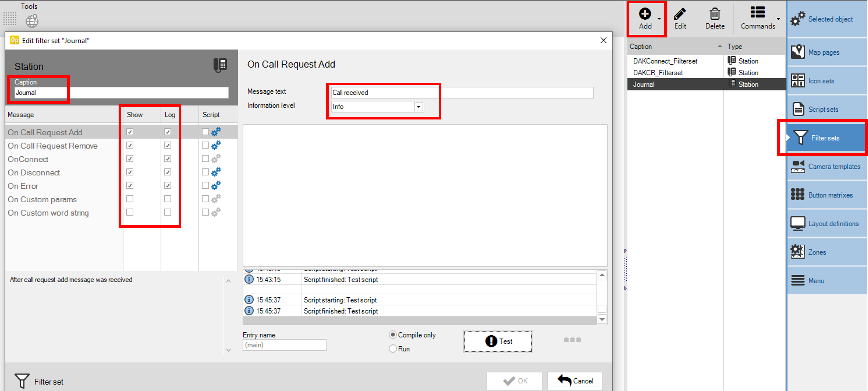Expand the Commands dropdown arrow
Image resolution: width=868 pixels, height=391 pixels.
(778, 19)
